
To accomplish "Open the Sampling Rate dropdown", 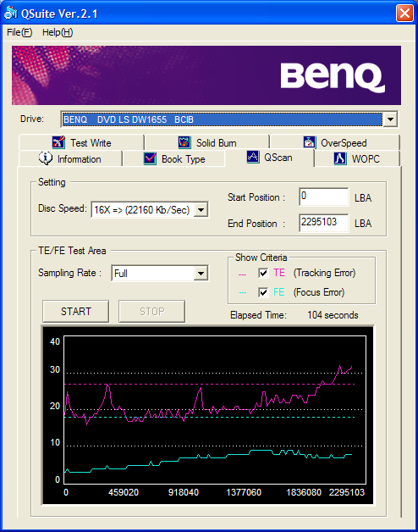I will click(x=201, y=273).
